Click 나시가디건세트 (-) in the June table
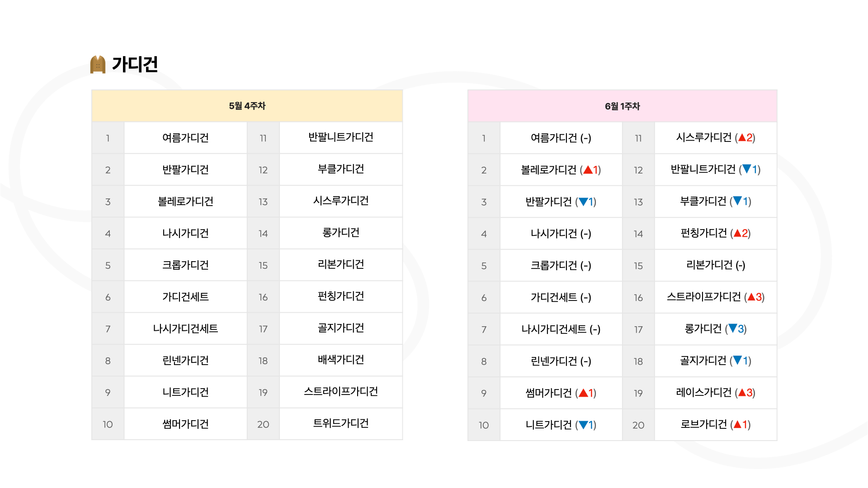The width and height of the screenshot is (868, 488). pos(561,329)
